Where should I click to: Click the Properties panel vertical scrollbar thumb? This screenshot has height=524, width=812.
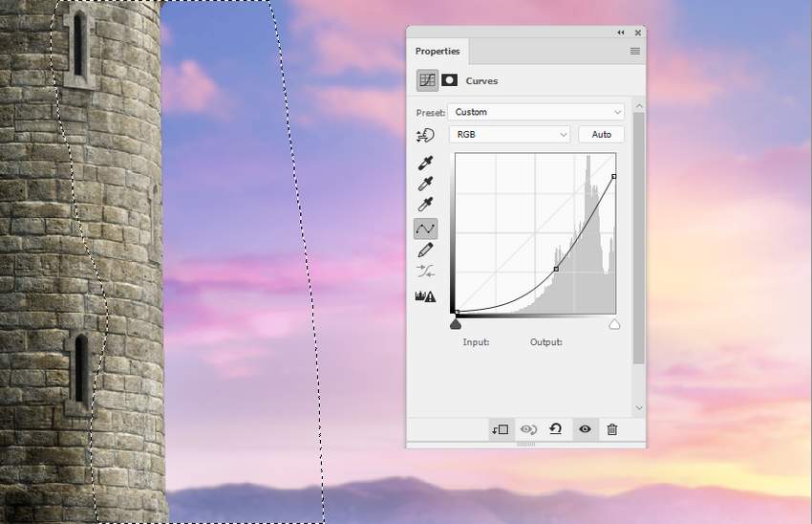coord(639,238)
